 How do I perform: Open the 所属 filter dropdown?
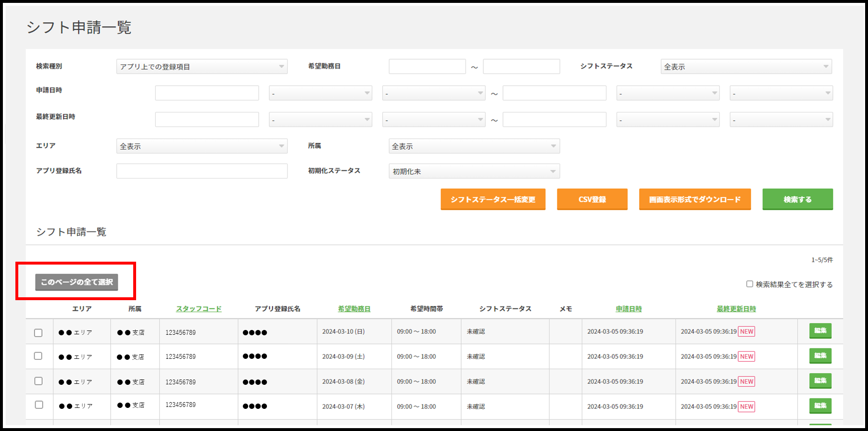coord(474,146)
